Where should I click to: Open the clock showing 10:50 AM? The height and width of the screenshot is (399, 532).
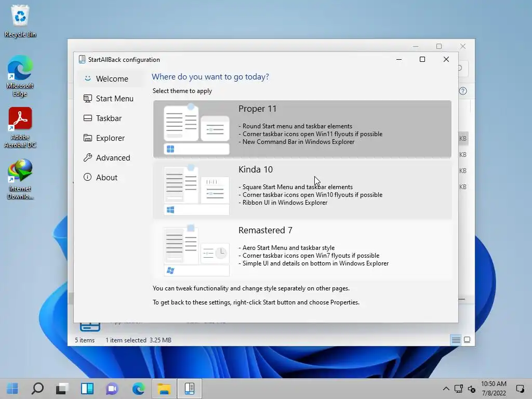[x=494, y=389]
